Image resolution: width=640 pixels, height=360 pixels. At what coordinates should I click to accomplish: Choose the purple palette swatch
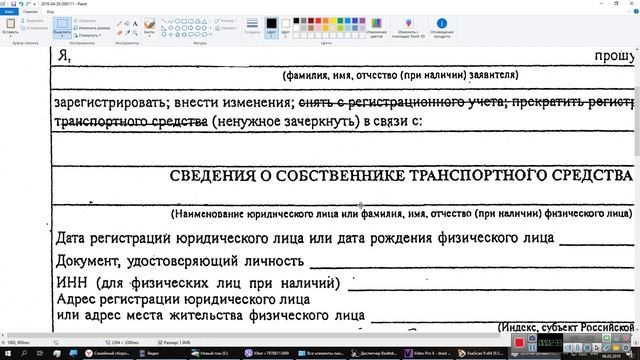362,21
